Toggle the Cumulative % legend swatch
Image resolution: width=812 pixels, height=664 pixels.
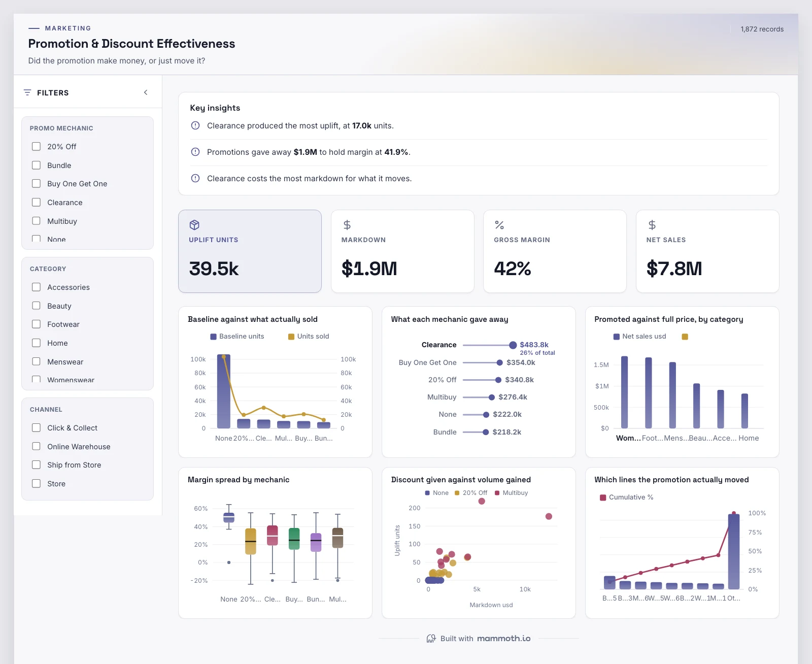pos(603,497)
